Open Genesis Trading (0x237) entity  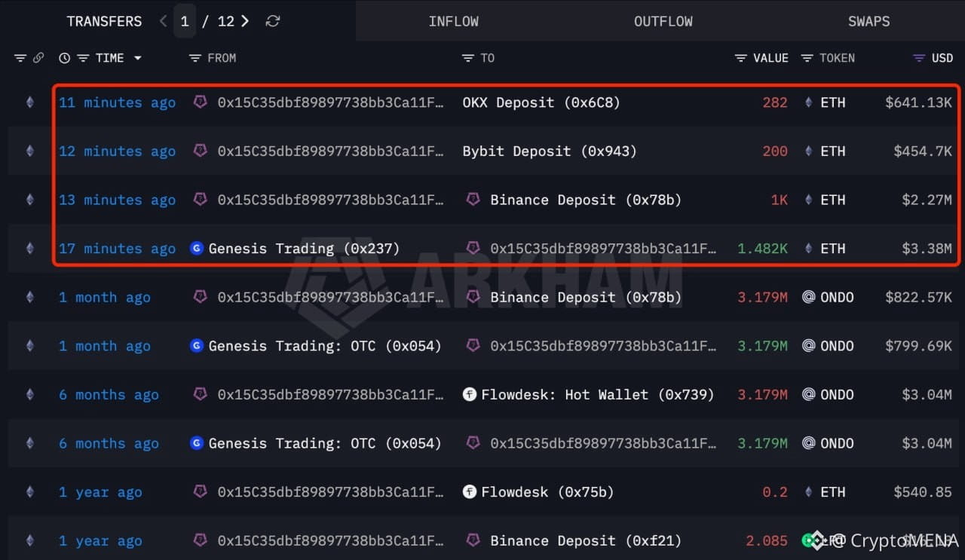click(x=304, y=249)
